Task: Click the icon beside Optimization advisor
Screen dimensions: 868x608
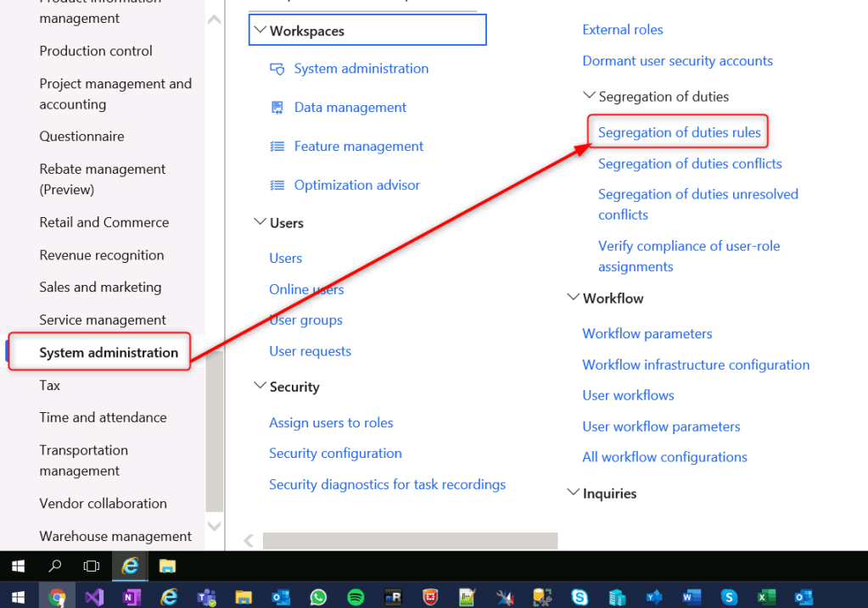Action: (277, 186)
